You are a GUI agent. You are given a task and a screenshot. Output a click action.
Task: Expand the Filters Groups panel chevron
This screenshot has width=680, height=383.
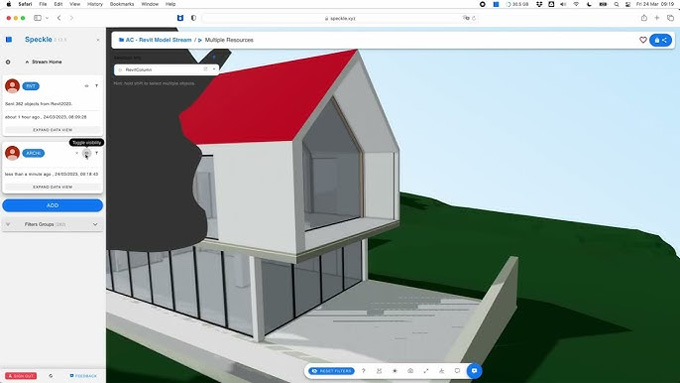coord(95,224)
